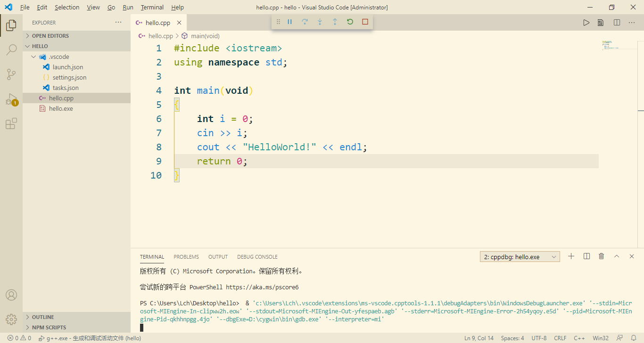Change language mode via C++ status item
The width and height of the screenshot is (644, 343).
pos(579,338)
